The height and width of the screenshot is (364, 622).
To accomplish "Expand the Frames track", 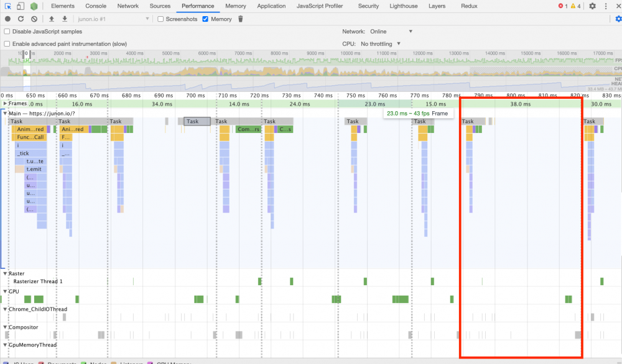I will pyautogui.click(x=5, y=103).
